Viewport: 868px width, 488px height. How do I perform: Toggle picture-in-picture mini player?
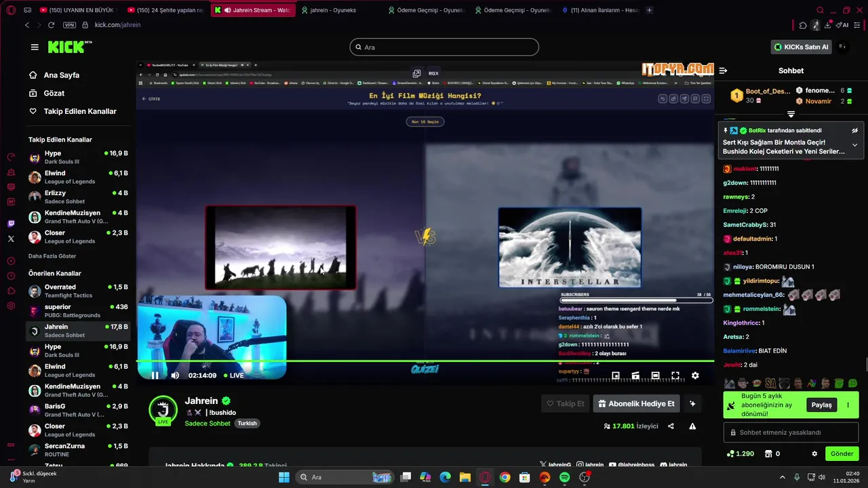[616, 375]
